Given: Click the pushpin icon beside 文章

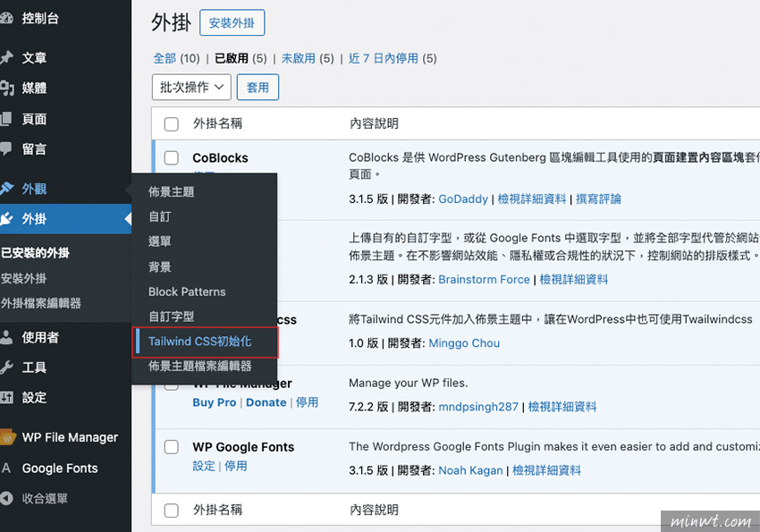Looking at the screenshot, I should (6, 57).
